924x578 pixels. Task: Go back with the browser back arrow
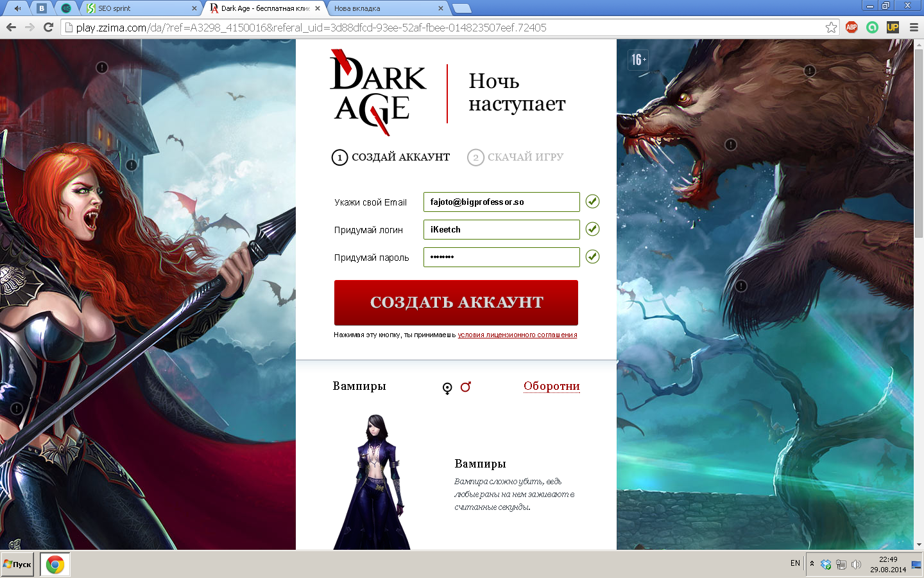coord(11,27)
